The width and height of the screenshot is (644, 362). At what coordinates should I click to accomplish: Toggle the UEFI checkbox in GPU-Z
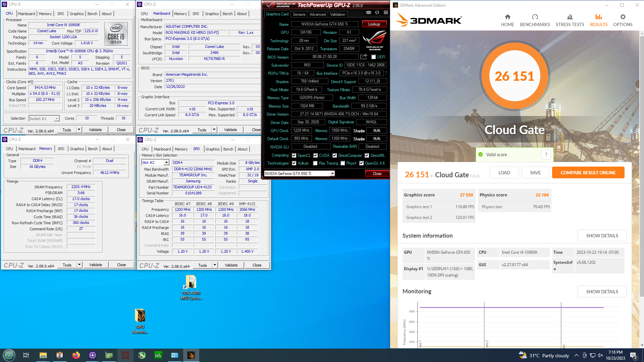pyautogui.click(x=373, y=57)
